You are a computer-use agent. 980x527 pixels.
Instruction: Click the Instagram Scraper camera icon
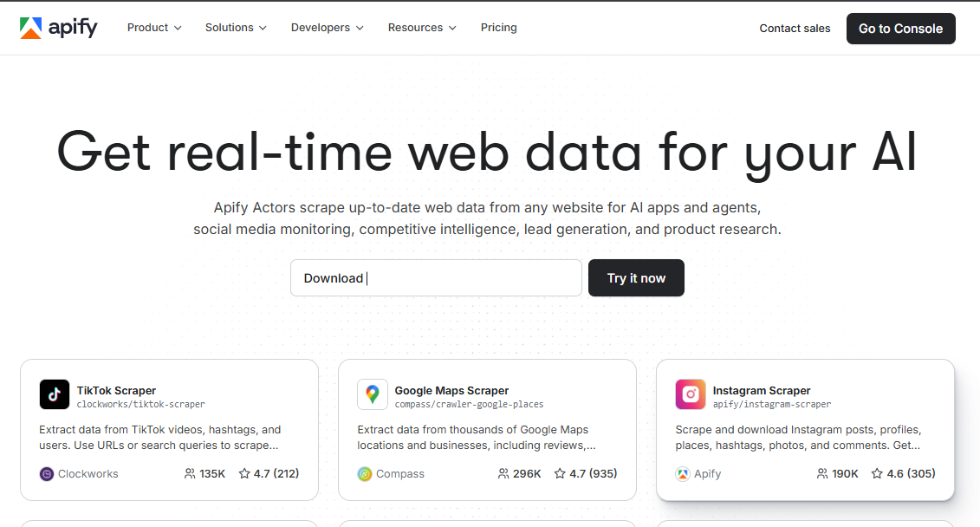(691, 394)
